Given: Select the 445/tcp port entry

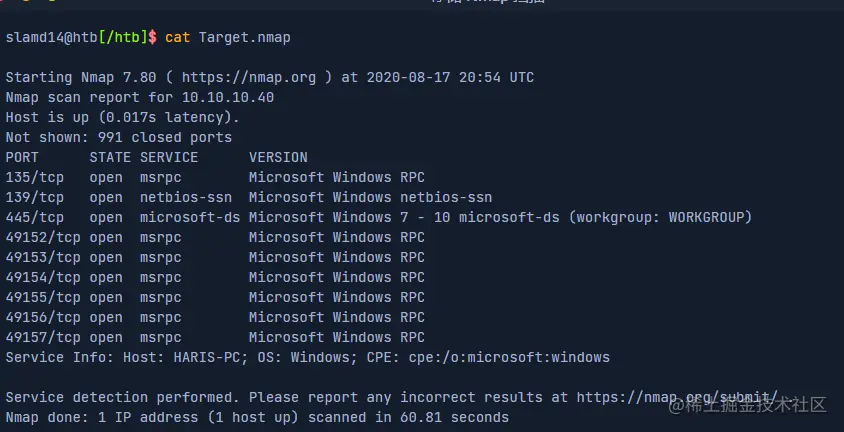Looking at the screenshot, I should click(34, 217).
